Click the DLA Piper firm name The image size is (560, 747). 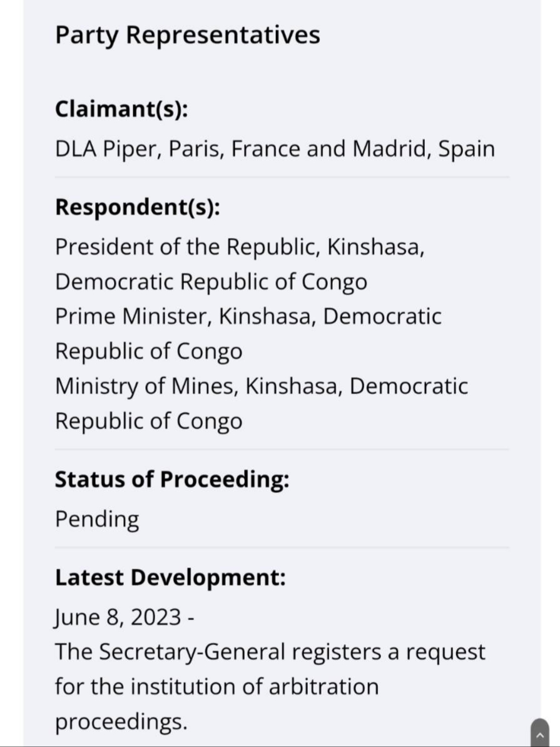(109, 149)
